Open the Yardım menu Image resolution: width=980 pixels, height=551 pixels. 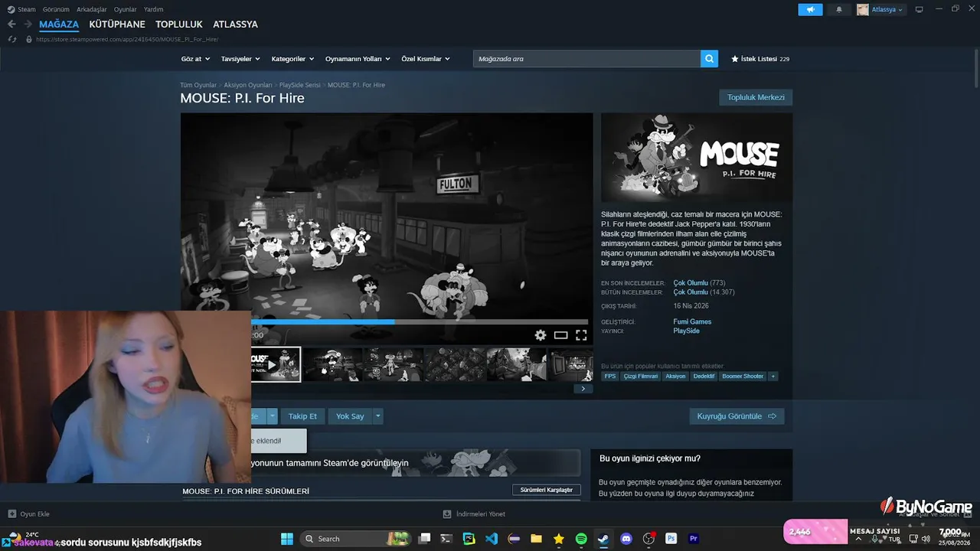154,9
